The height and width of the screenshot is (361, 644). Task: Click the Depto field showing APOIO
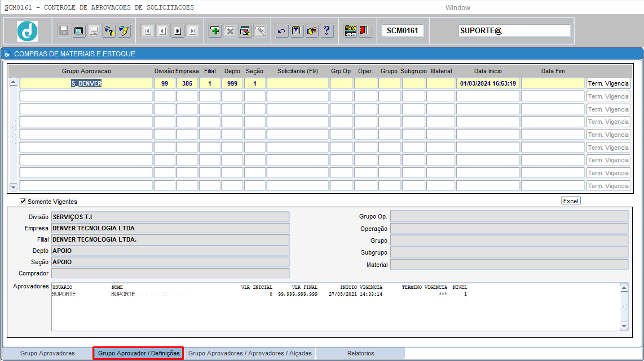170,251
